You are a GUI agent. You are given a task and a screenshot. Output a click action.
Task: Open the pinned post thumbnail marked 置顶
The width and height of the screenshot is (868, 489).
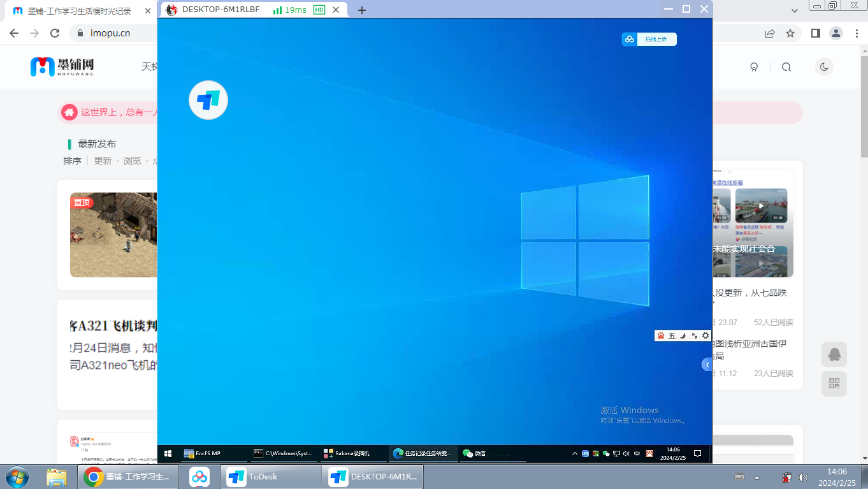coord(113,235)
